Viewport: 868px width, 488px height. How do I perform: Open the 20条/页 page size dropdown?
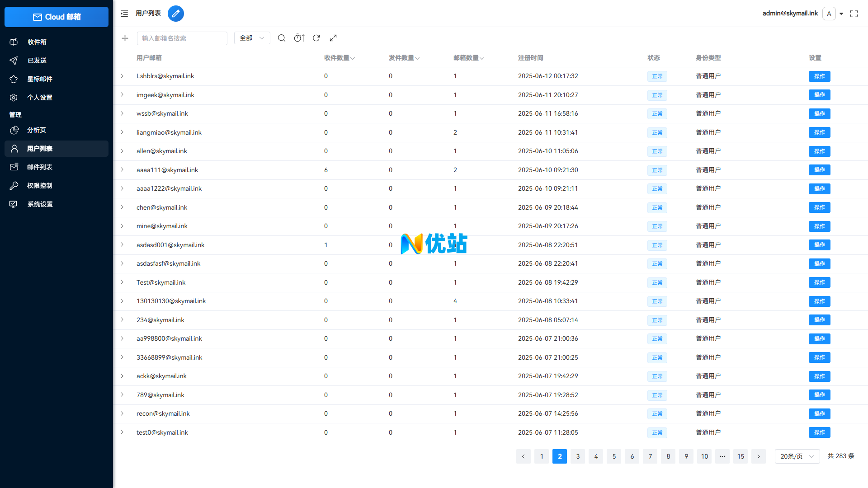pyautogui.click(x=797, y=456)
